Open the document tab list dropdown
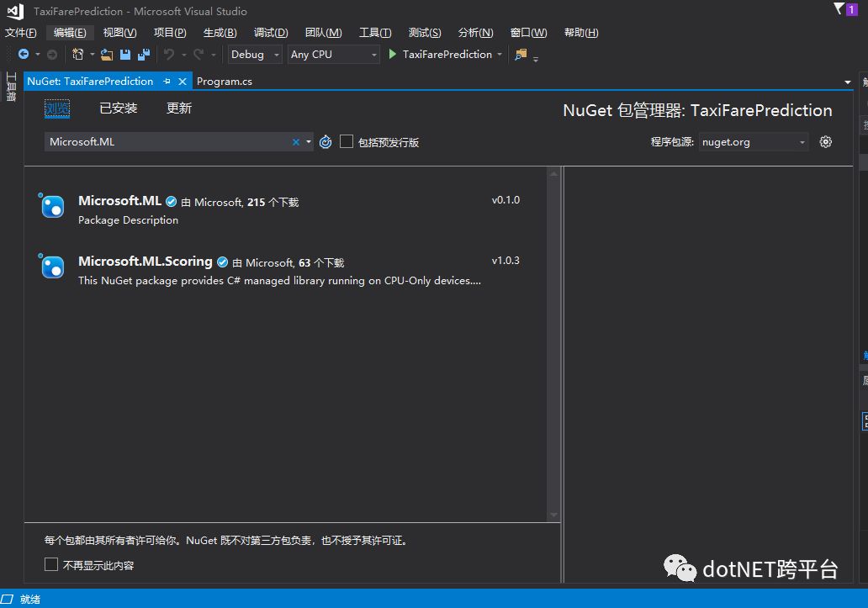The height and width of the screenshot is (608, 868). (848, 82)
